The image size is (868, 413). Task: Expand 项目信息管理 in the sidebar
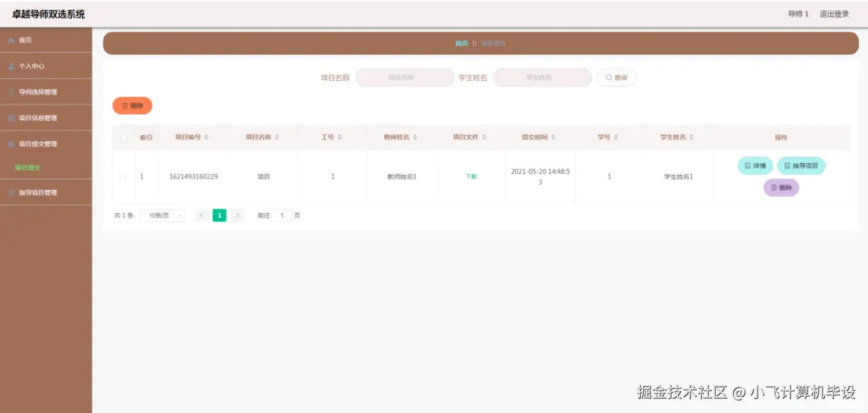pos(46,118)
